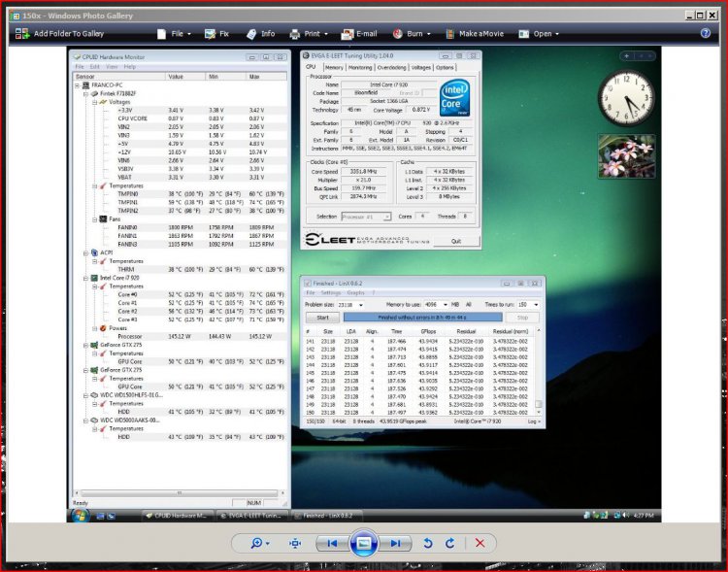The height and width of the screenshot is (572, 728).
Task: Open the Processor Selection dropdown in E-LEET
Action: pyautogui.click(x=366, y=217)
